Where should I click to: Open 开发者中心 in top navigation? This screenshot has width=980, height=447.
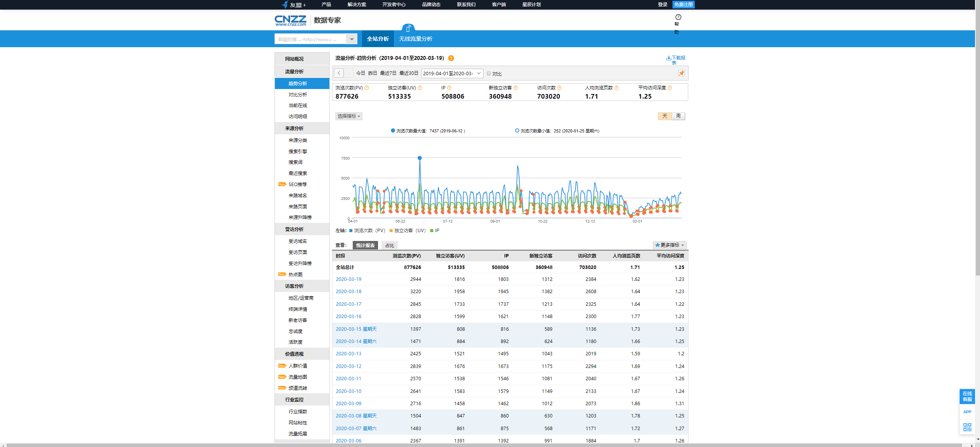point(394,5)
